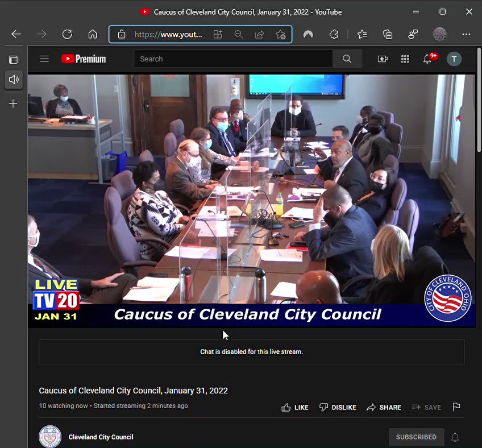Click the video title text below player

click(134, 391)
